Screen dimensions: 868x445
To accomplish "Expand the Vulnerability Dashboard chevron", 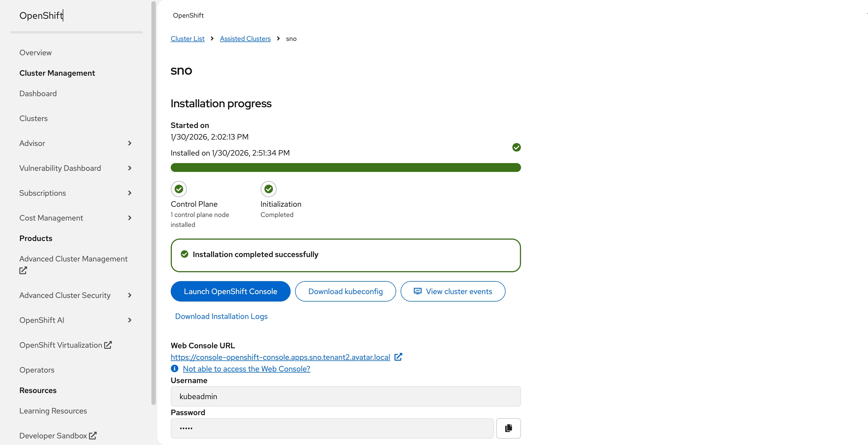I will click(130, 168).
